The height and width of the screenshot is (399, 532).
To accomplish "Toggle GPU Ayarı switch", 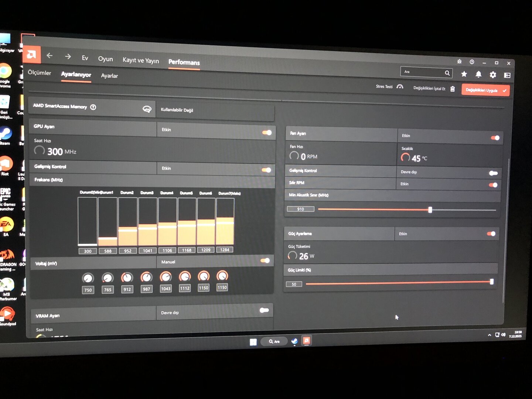I will tap(267, 133).
